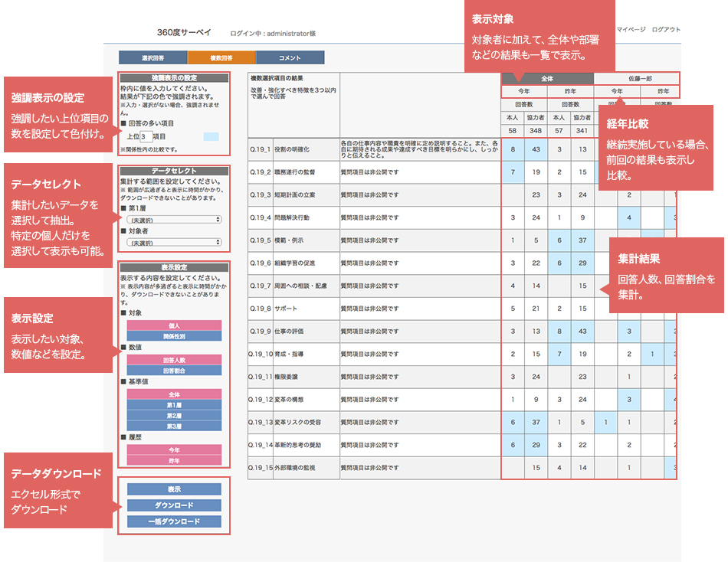Toggle the 全体 baseline option
This screenshot has width=728, height=562.
[174, 394]
